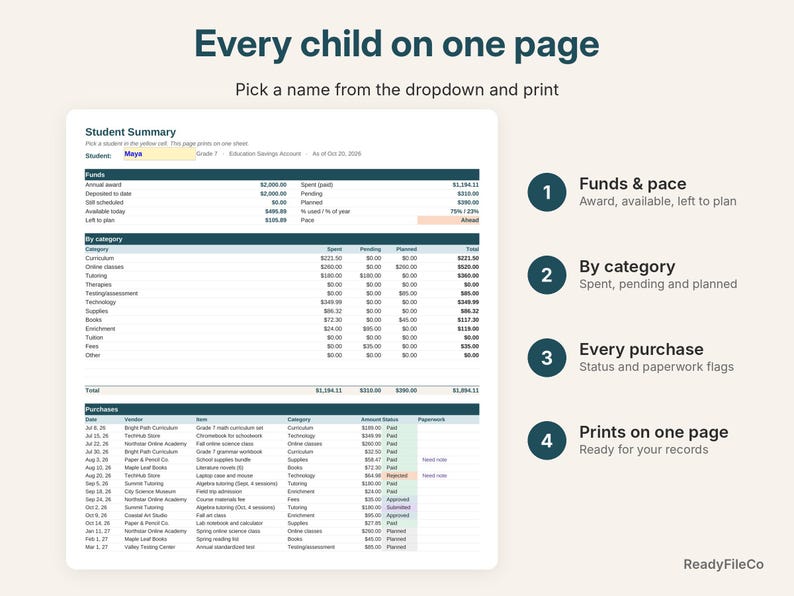Screen dimensions: 794x596
Task: Select the Fall online science class item
Action: [x=225, y=444]
